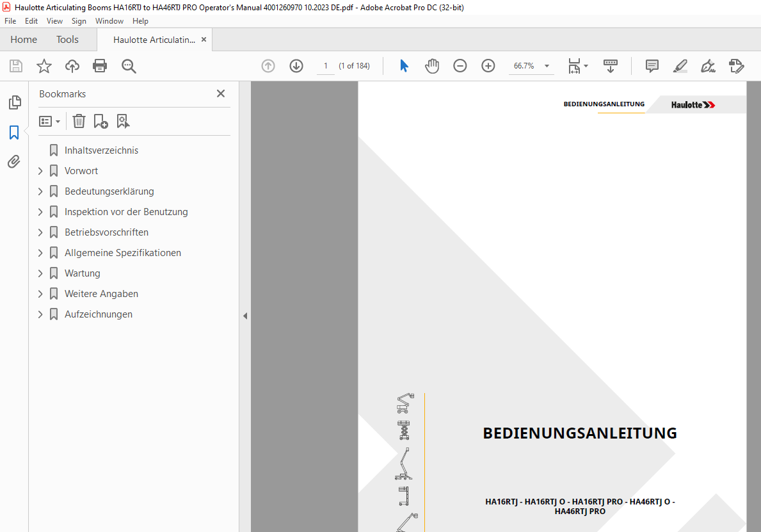This screenshot has width=761, height=532.
Task: Zoom in with plus button
Action: point(488,66)
